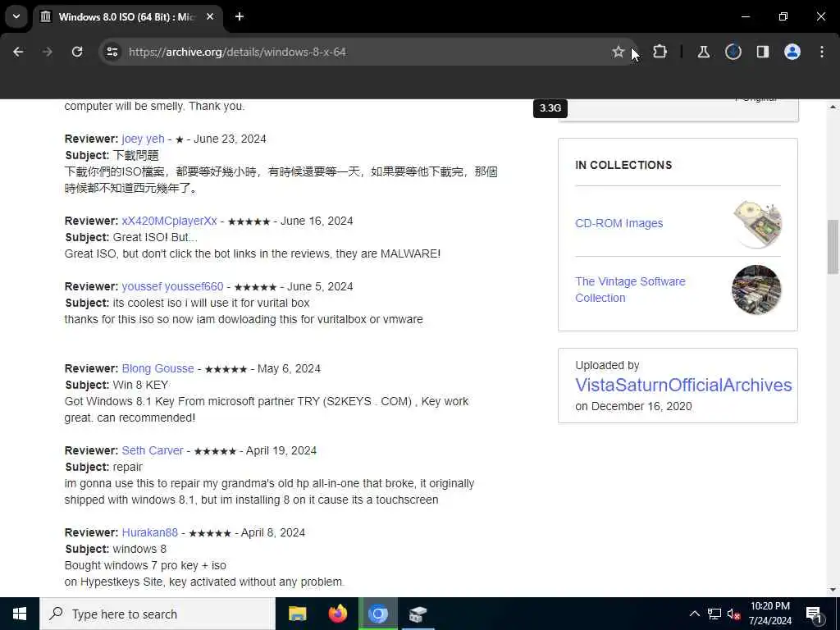Click the review subject 'Win 8 KEY'
The width and height of the screenshot is (840, 630).
(x=140, y=386)
